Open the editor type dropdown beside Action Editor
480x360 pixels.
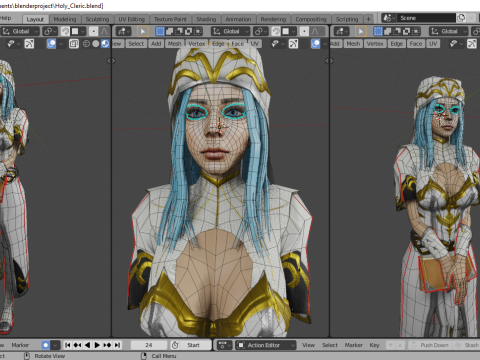[x=224, y=345]
